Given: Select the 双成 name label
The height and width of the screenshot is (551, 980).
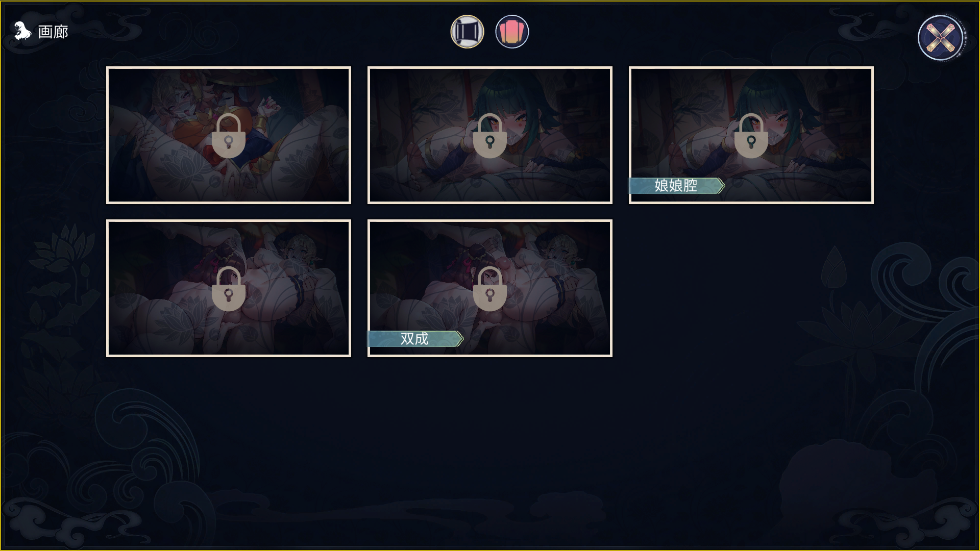Looking at the screenshot, I should (415, 339).
